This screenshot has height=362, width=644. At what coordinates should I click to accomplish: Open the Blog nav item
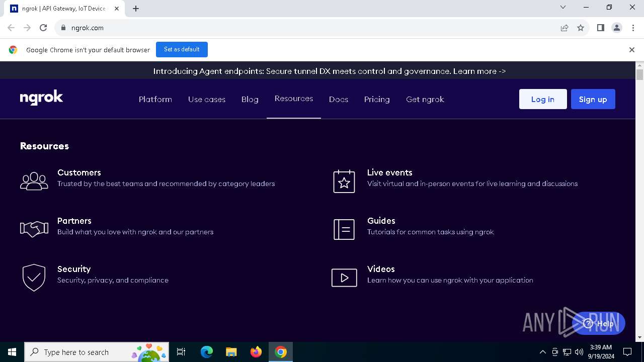[250, 99]
